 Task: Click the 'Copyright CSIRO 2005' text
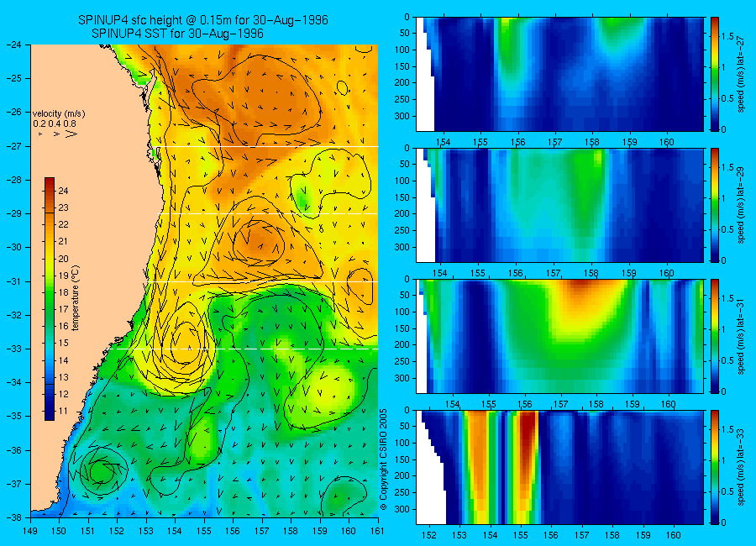383,459
